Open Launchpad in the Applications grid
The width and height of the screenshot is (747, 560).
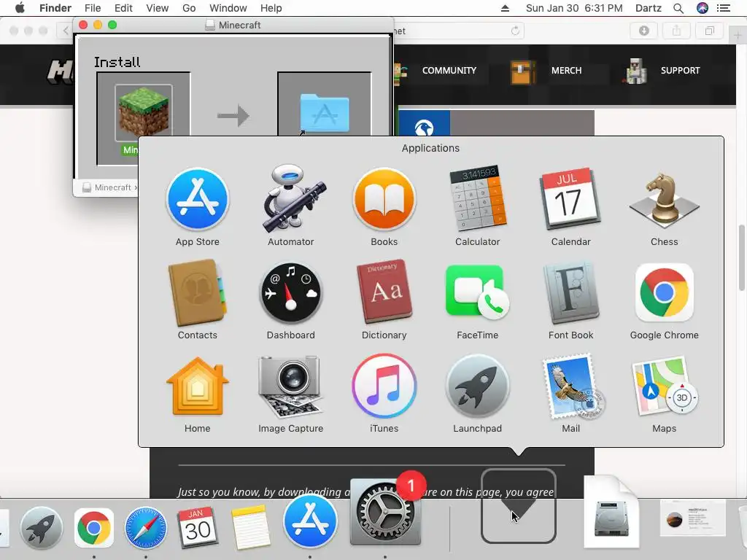[477, 386]
